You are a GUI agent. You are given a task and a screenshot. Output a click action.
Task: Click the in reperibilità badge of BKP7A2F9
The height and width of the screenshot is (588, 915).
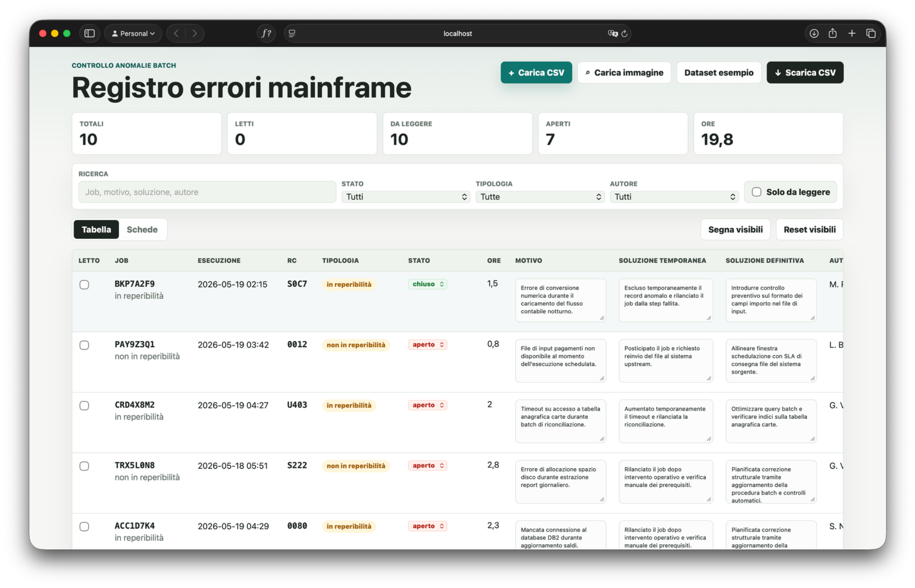349,285
